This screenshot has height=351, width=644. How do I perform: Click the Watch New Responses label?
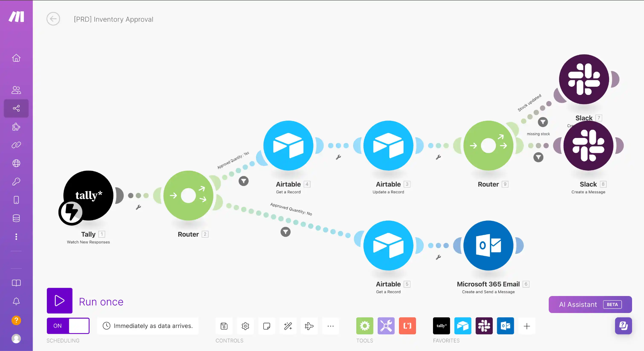coord(88,242)
